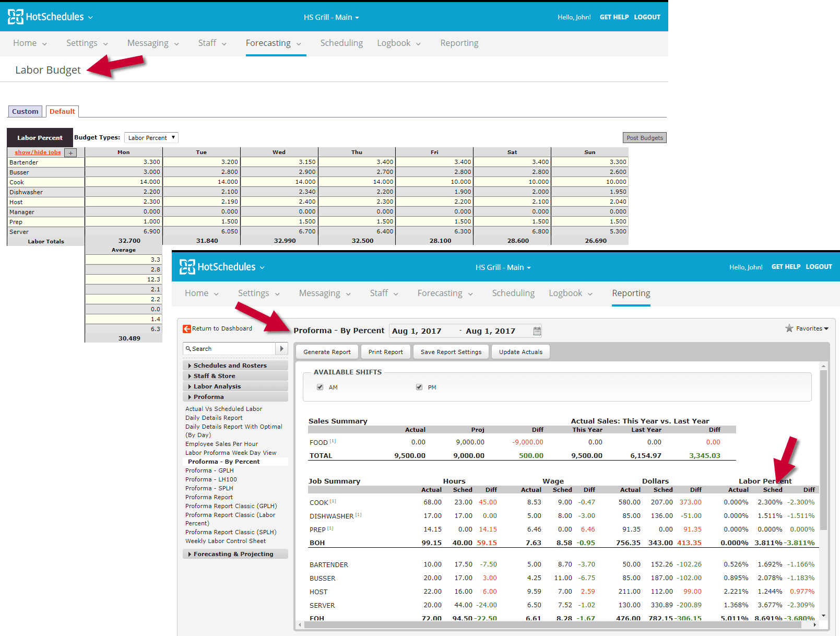
Task: Open Proforma Report Classic (GPLH)
Action: pos(231,506)
